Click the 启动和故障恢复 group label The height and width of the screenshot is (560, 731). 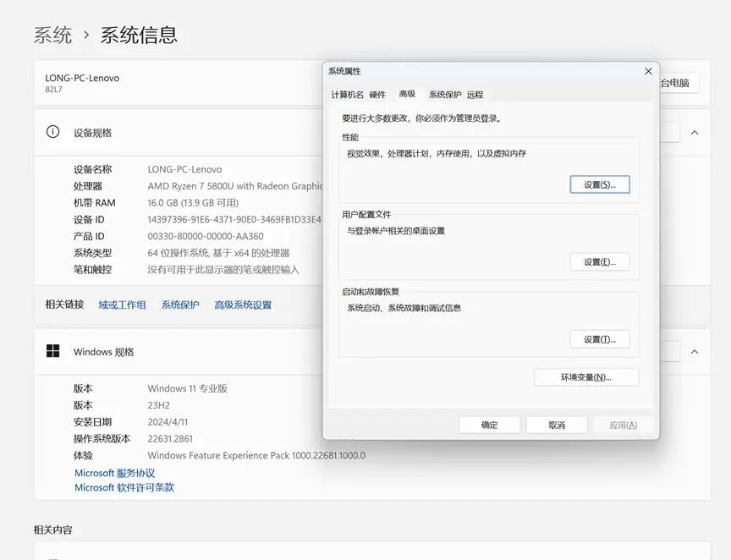[371, 292]
